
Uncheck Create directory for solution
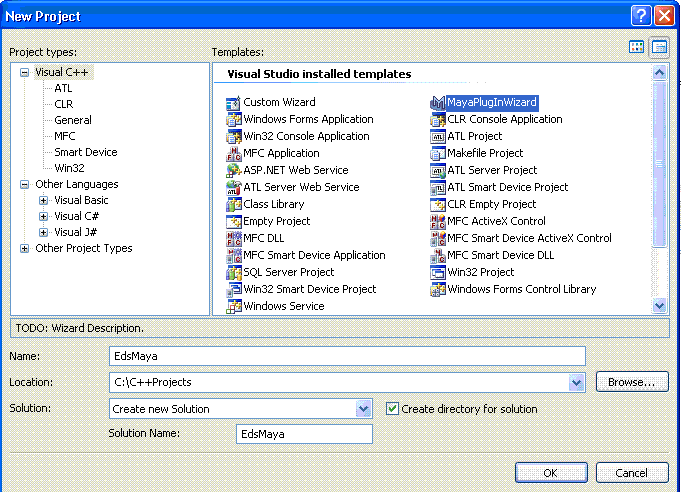tap(393, 409)
